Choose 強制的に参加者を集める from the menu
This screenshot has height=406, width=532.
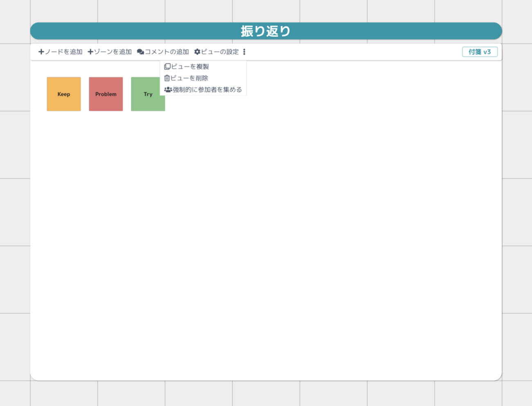pos(203,89)
